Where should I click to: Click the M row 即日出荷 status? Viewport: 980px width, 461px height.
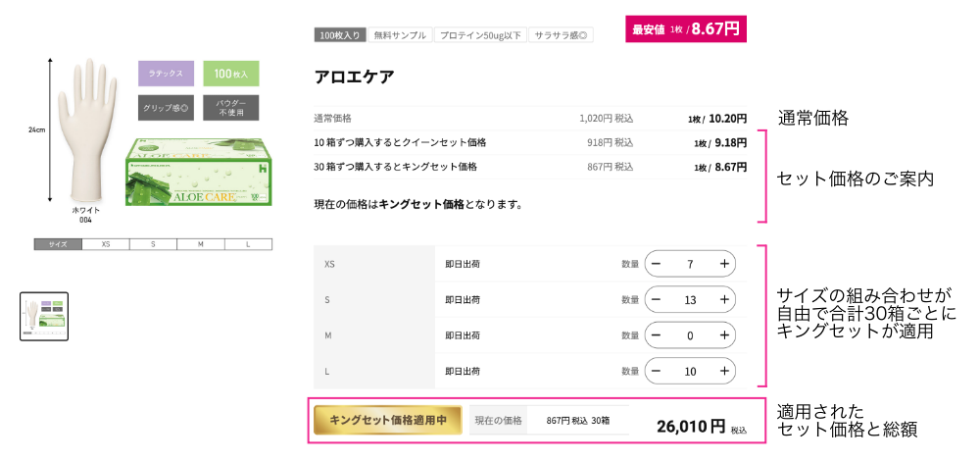463,335
